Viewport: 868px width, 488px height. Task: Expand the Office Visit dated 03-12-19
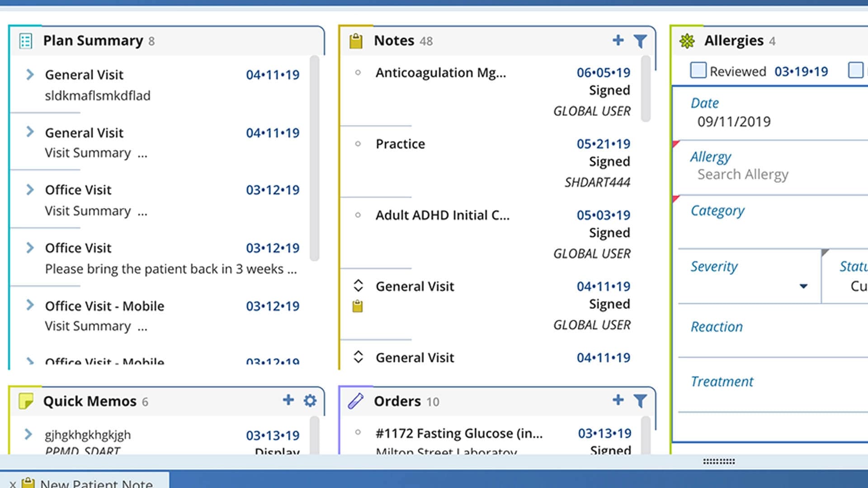point(30,190)
